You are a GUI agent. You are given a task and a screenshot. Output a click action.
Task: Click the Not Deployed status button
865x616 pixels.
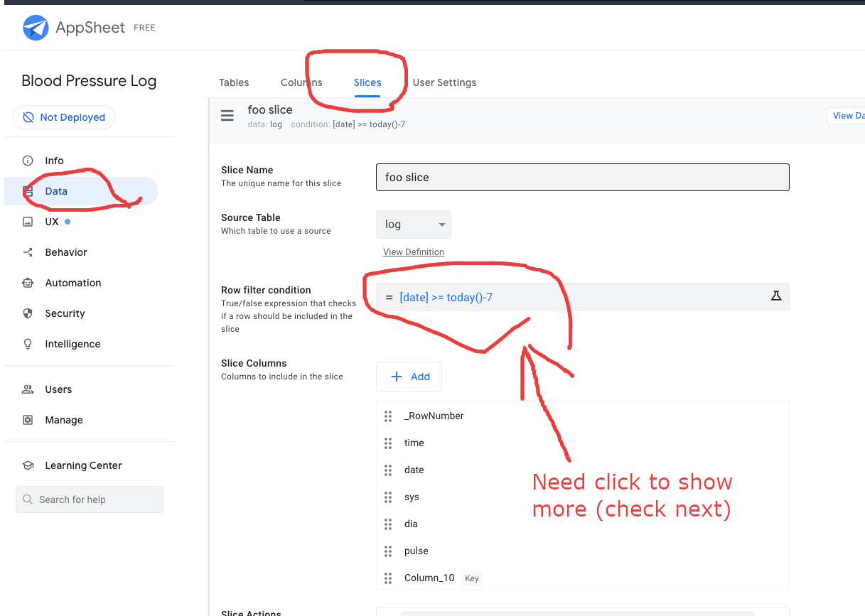tap(64, 117)
